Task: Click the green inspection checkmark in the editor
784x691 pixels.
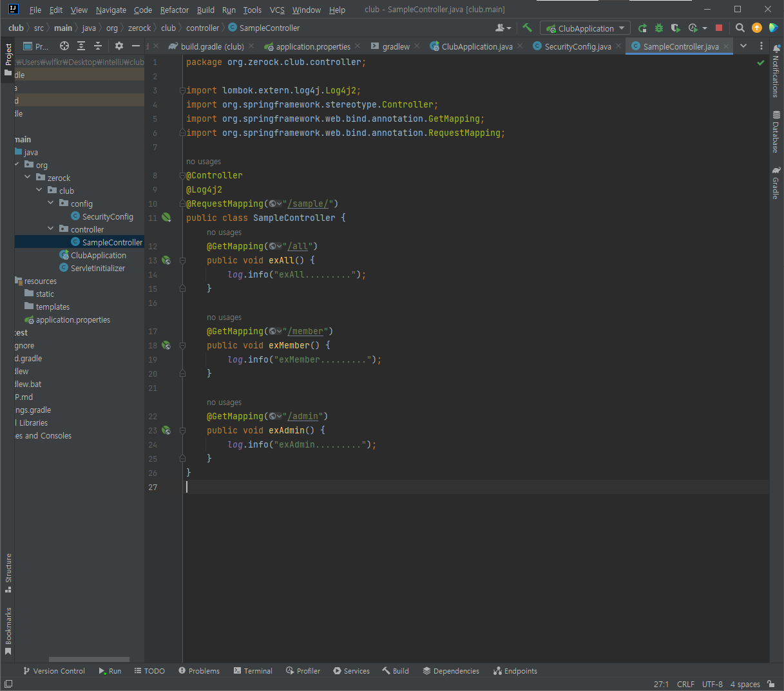Action: [761, 62]
